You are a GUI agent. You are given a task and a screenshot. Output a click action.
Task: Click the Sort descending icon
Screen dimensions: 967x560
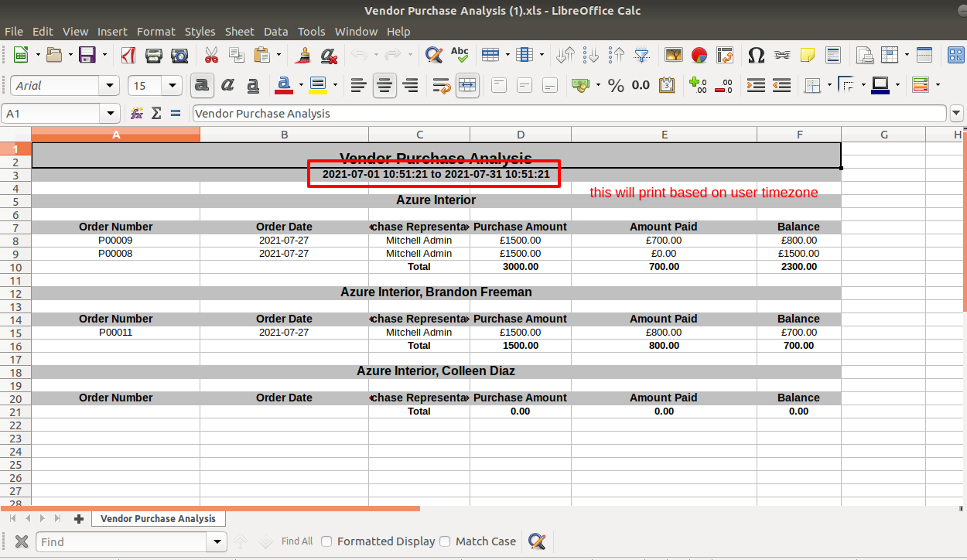pyautogui.click(x=617, y=55)
